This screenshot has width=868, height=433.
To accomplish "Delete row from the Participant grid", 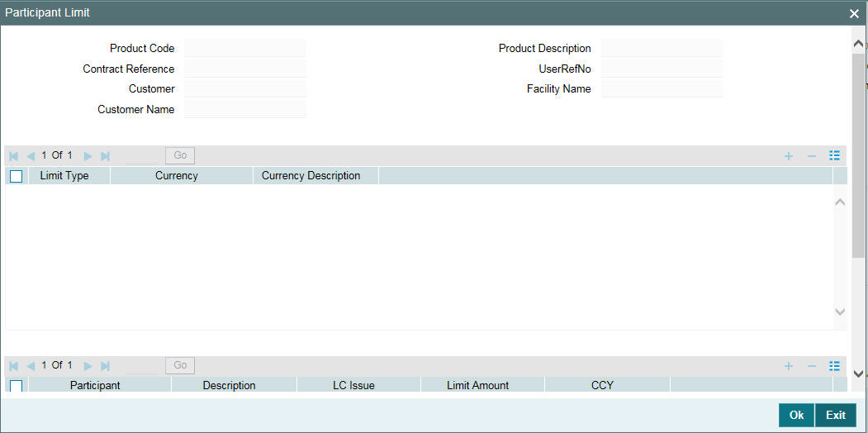I will (x=812, y=366).
